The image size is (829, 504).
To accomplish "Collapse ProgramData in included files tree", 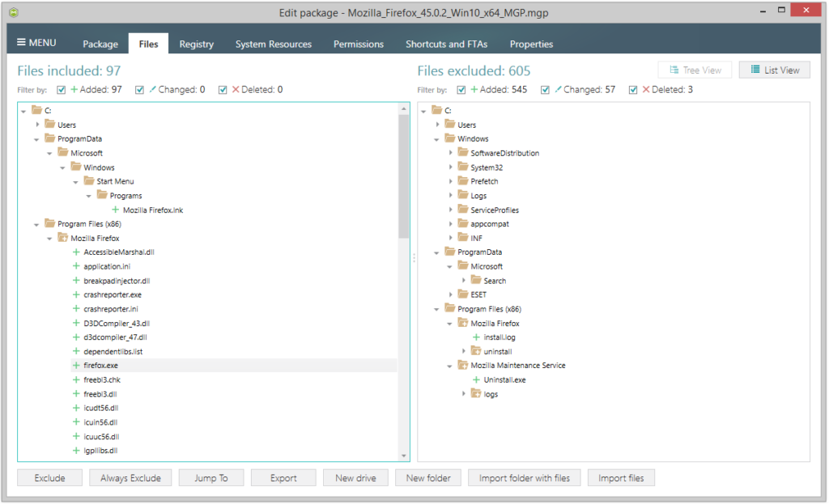I will click(x=36, y=139).
